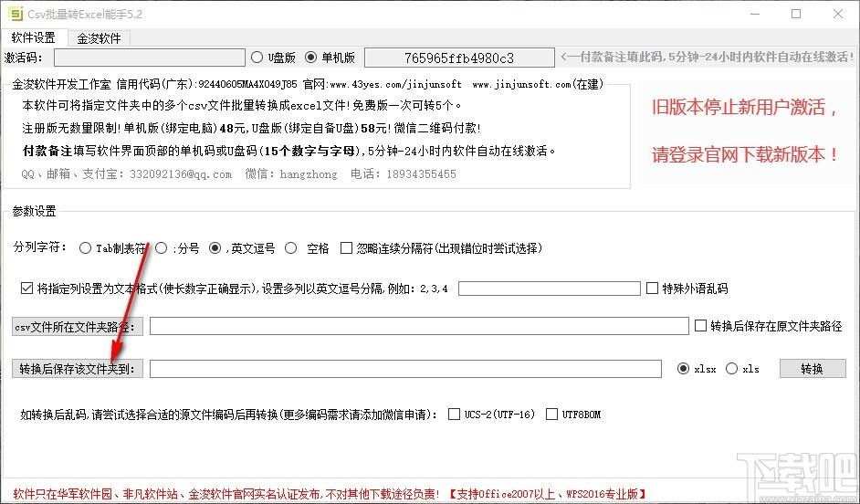Screen dimensions: 860x504
Task: Choose ;分号 as delimiter
Action: [177, 248]
